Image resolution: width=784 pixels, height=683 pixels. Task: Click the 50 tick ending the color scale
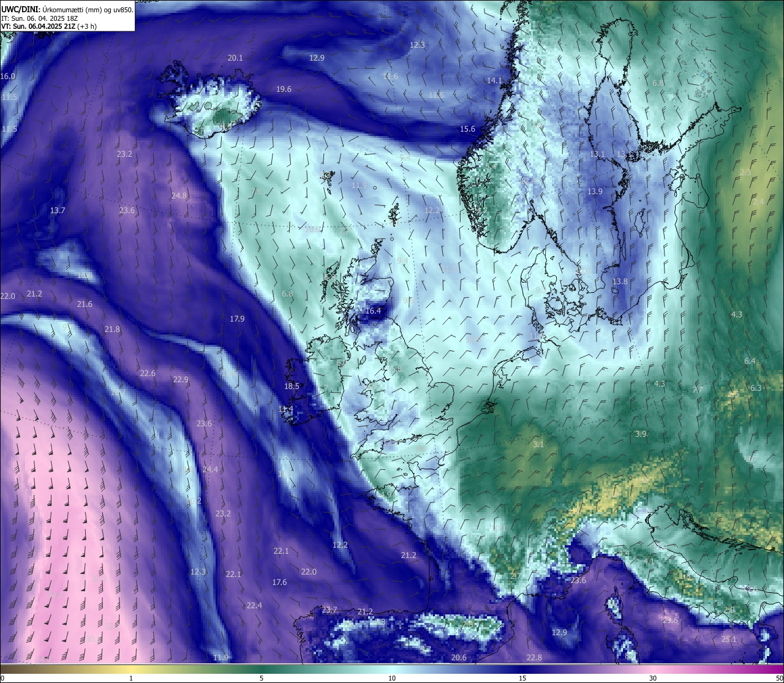(x=779, y=678)
